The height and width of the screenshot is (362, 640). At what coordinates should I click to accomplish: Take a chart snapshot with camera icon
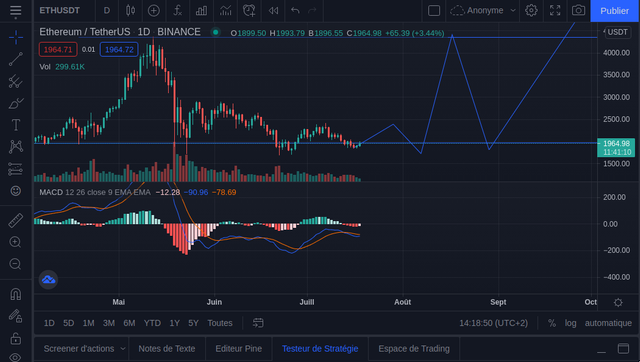(x=578, y=11)
